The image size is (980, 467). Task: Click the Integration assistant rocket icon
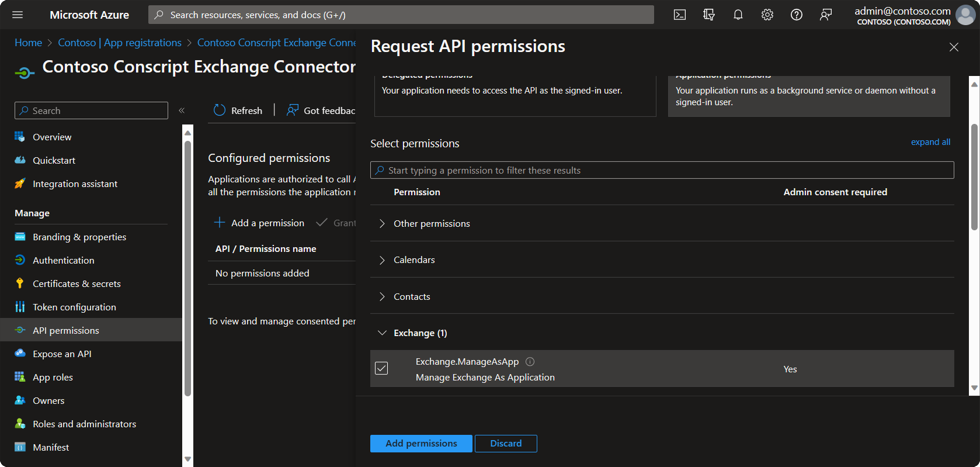20,184
